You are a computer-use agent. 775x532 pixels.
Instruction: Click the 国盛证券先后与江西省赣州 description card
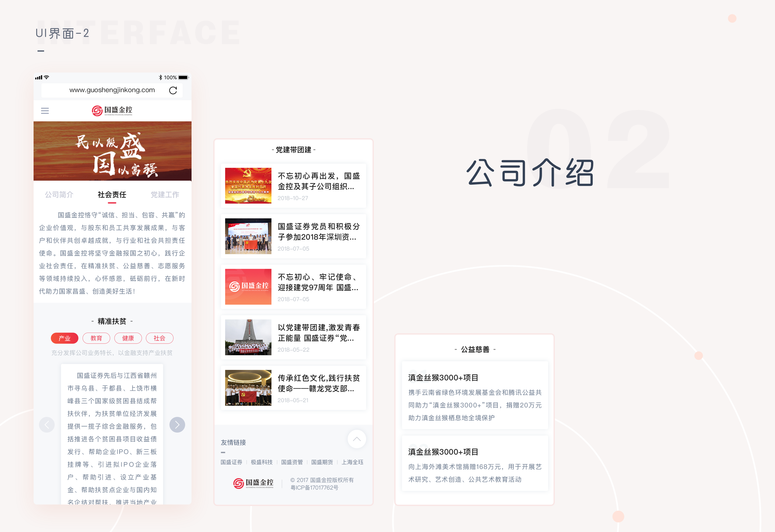point(112,434)
